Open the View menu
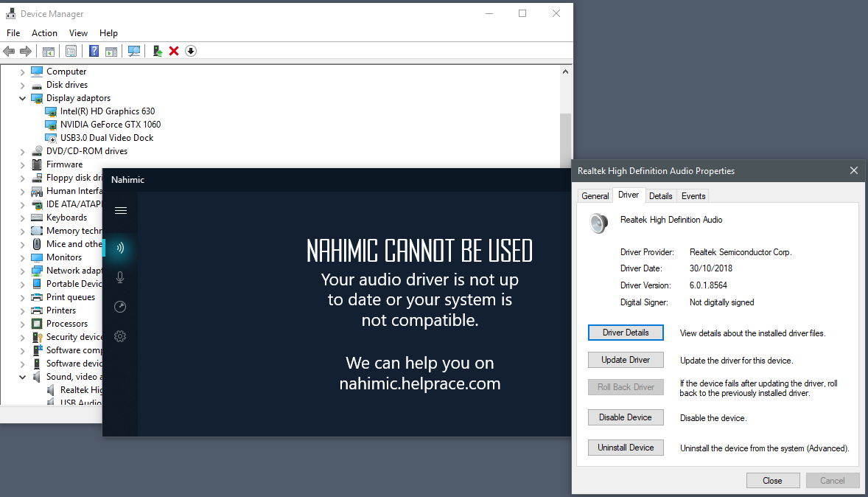 pyautogui.click(x=78, y=33)
